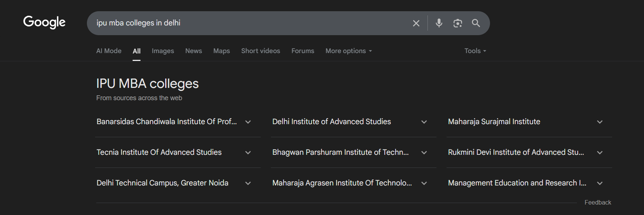
Task: Click the IPU MBA colleges heading
Action: pyautogui.click(x=147, y=84)
